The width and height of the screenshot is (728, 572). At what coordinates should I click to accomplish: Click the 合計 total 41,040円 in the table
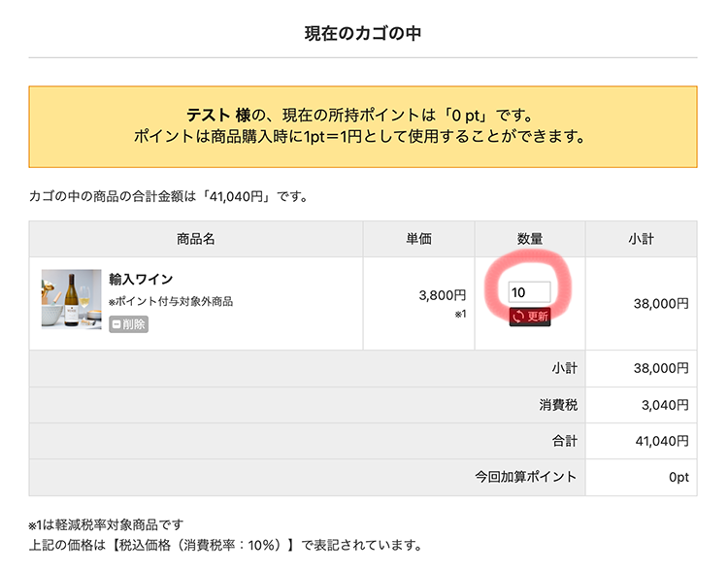[x=665, y=441]
